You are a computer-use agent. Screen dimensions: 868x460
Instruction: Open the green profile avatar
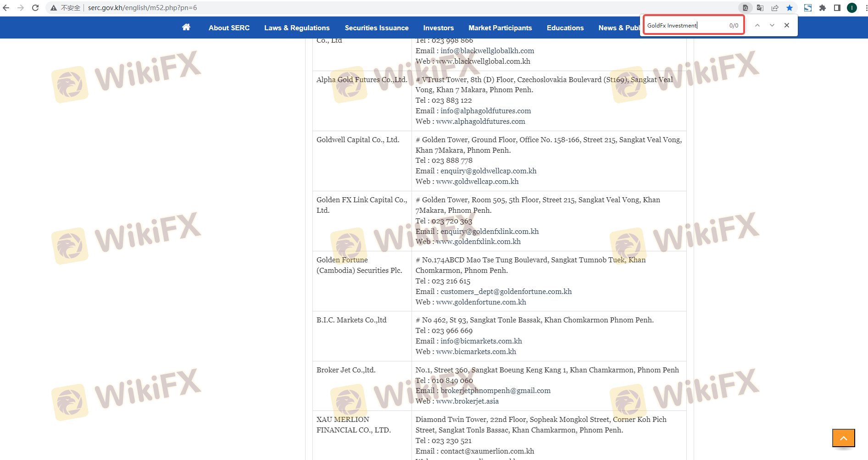(x=852, y=8)
